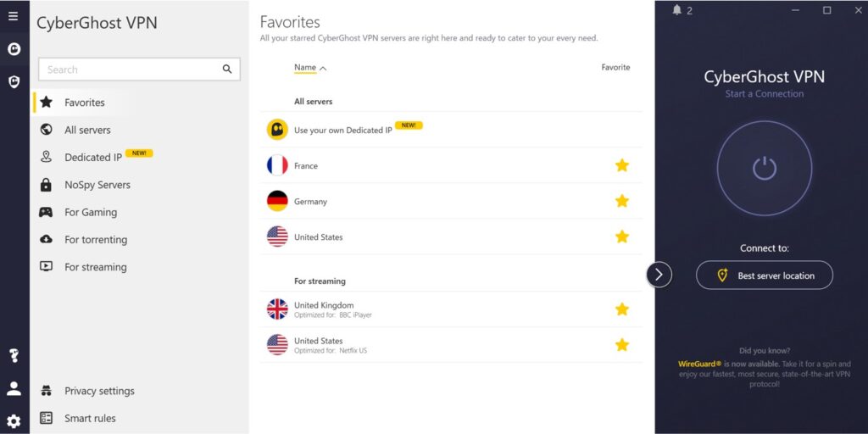This screenshot has height=434, width=868.
Task: Toggle the United Kingdom streaming favorite star
Action: [622, 309]
